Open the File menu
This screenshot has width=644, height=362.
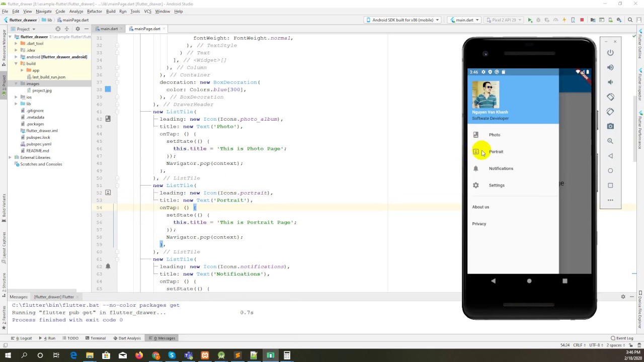coord(5,11)
